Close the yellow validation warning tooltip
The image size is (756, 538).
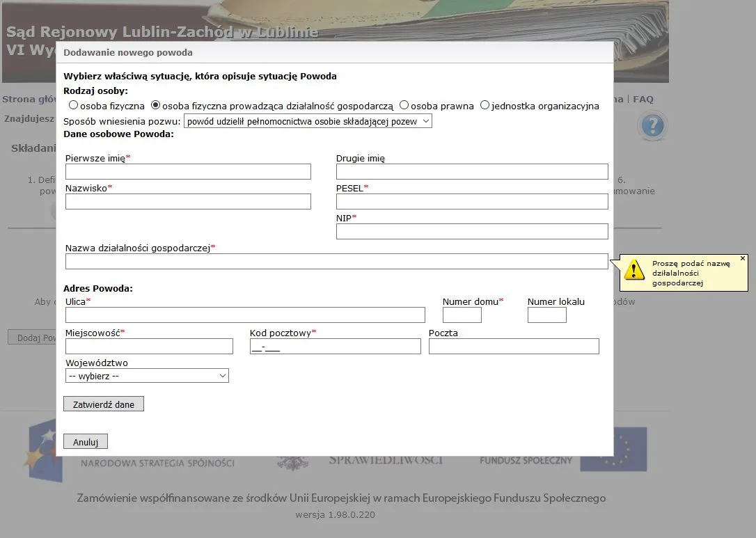point(742,258)
